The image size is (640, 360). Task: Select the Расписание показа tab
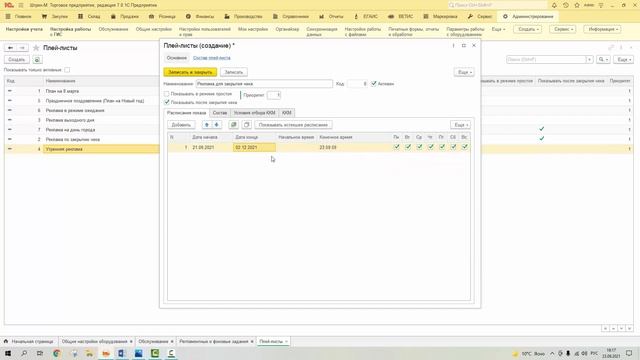tap(187, 113)
